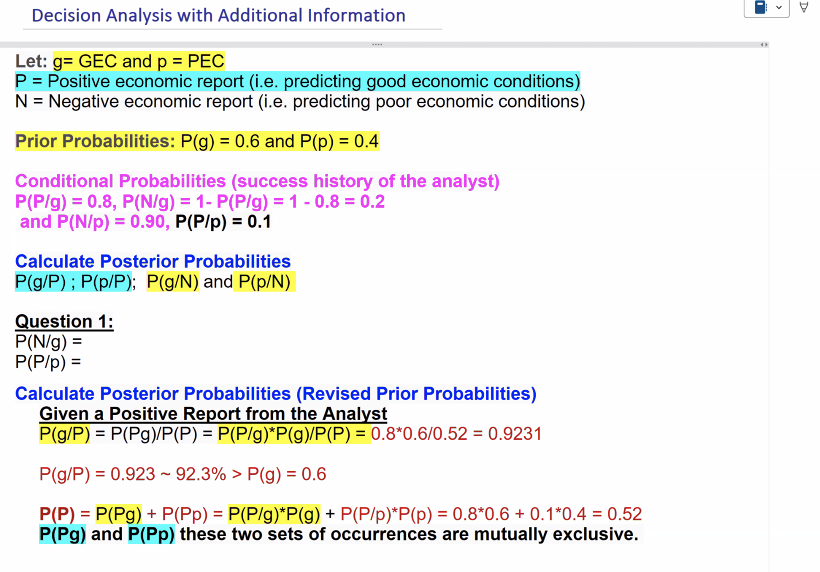
Task: Click the magenta heading 'Conditional Probabilities (success history…)'
Action: (257, 181)
